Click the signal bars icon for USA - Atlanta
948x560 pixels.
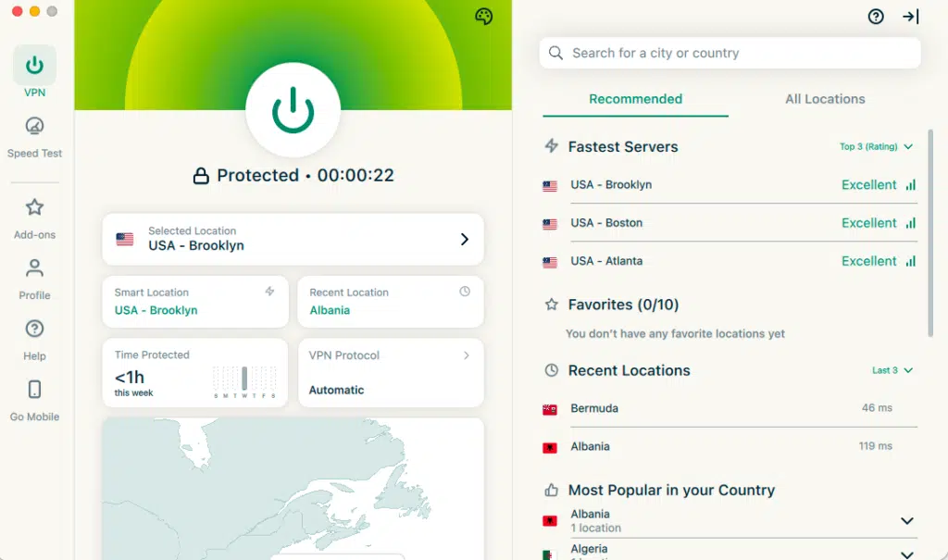tap(911, 261)
